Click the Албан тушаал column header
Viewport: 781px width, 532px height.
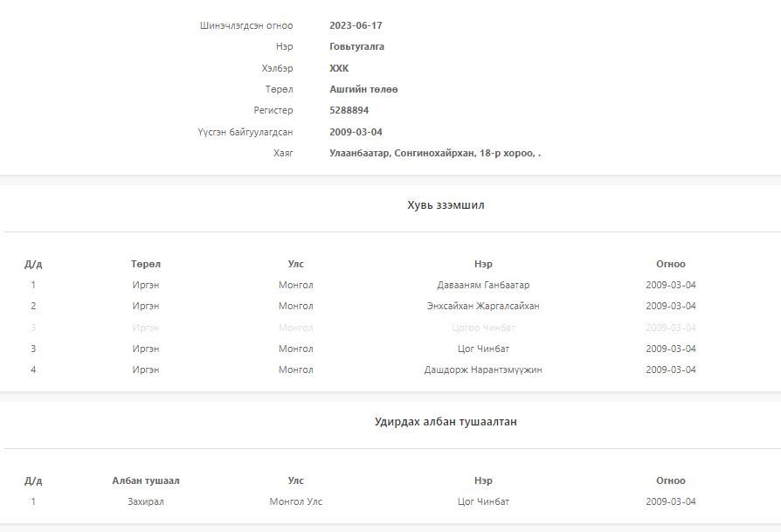[x=146, y=481]
